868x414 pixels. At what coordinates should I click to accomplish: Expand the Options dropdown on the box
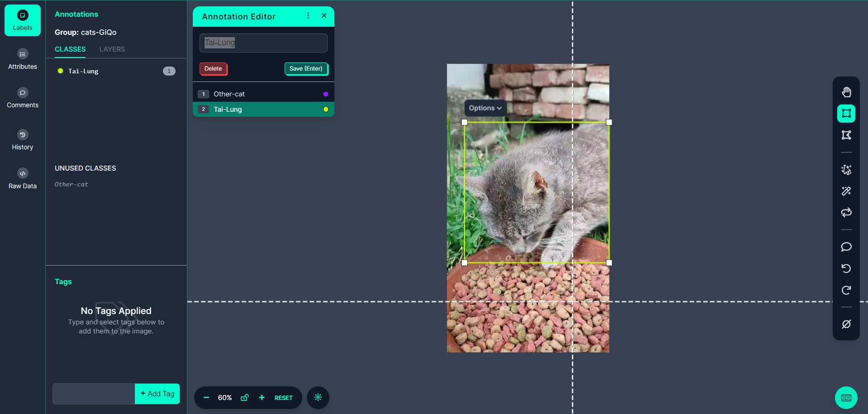(x=485, y=108)
